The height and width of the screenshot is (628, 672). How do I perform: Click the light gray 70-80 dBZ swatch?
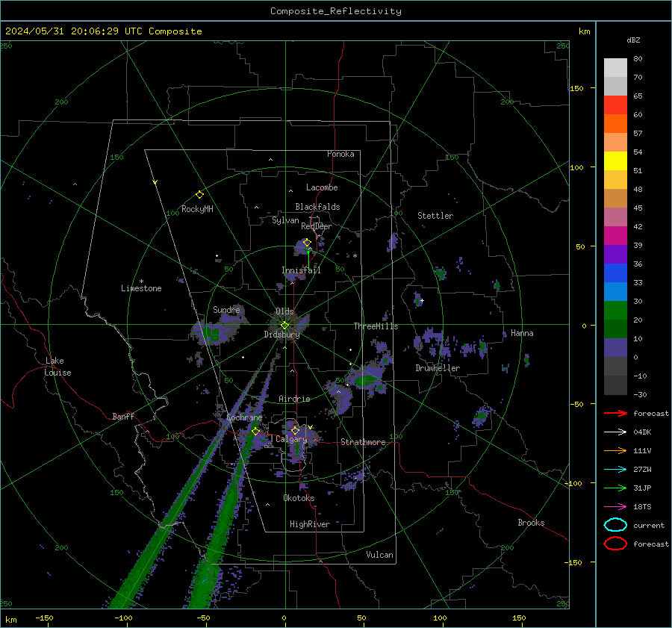pyautogui.click(x=615, y=68)
